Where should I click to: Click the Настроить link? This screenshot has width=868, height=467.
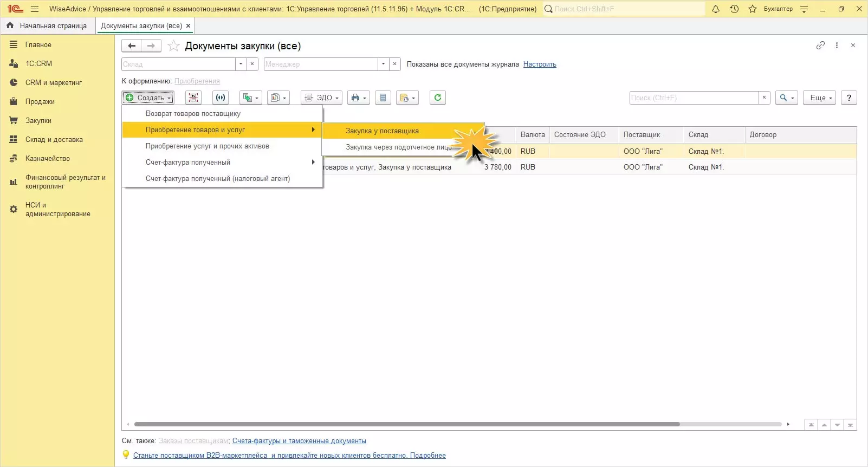(x=540, y=64)
